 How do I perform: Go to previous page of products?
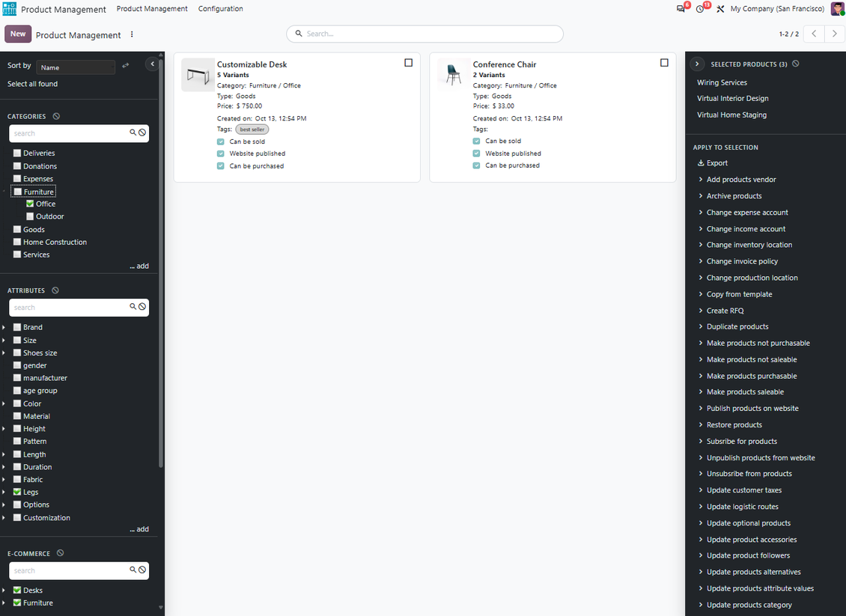(x=814, y=34)
